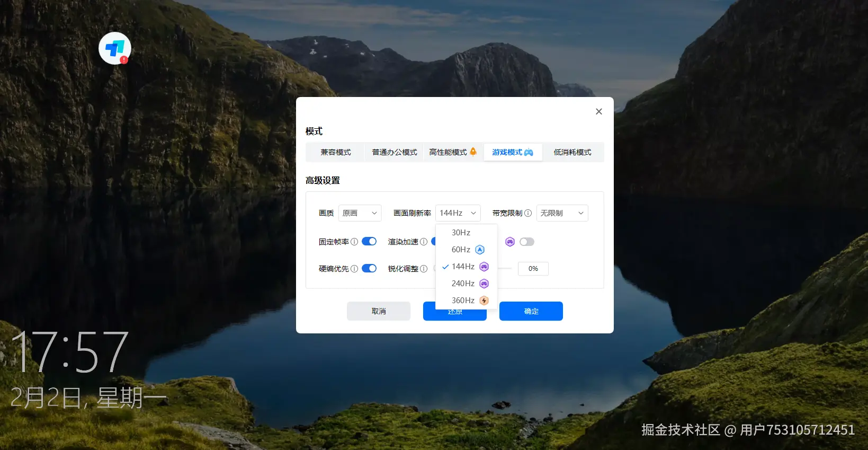This screenshot has height=450, width=868.
Task: Click purple gamepad badge beside the off switch
Action: 510,242
